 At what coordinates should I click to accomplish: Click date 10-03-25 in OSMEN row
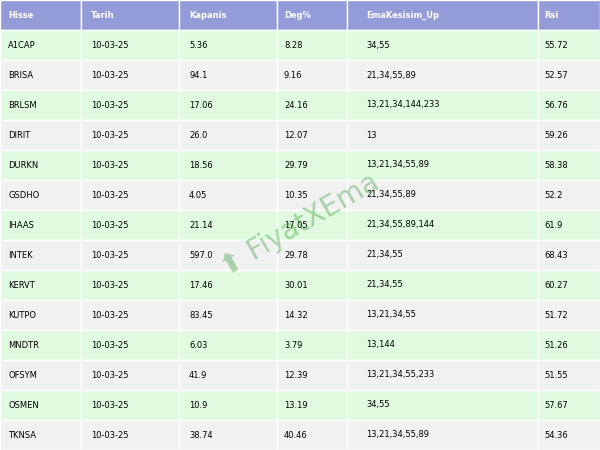(110, 404)
